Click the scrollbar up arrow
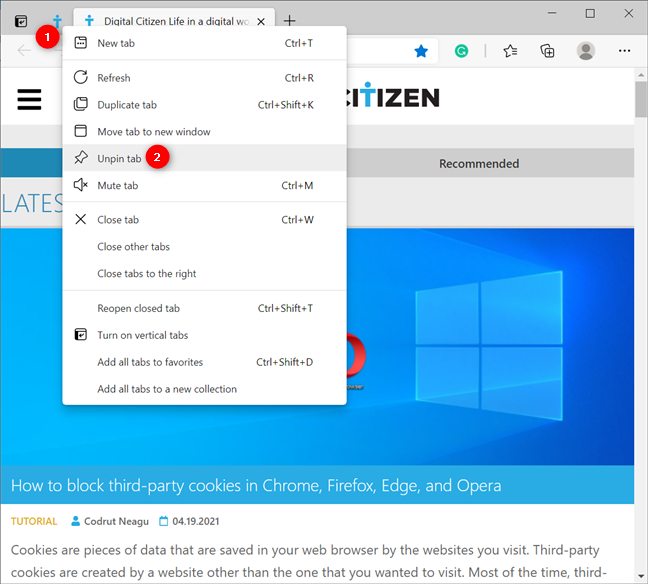This screenshot has height=584, width=648. tap(641, 75)
